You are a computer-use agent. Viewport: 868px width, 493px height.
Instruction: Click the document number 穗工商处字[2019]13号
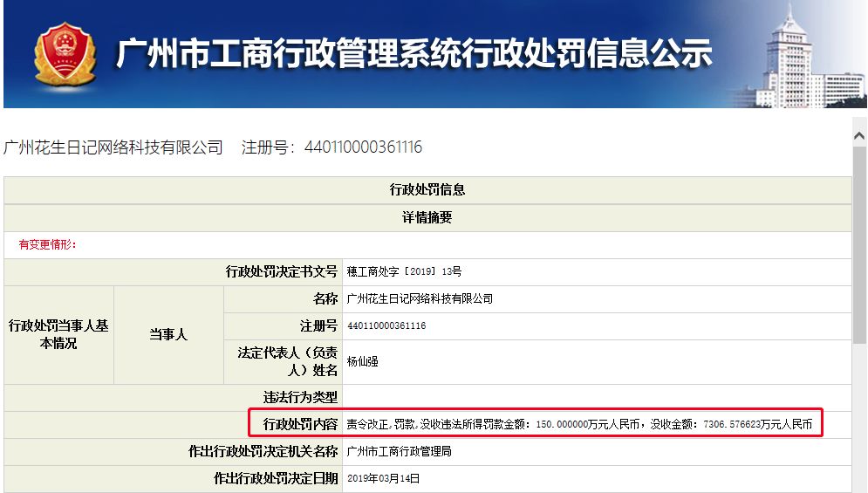pyautogui.click(x=404, y=271)
